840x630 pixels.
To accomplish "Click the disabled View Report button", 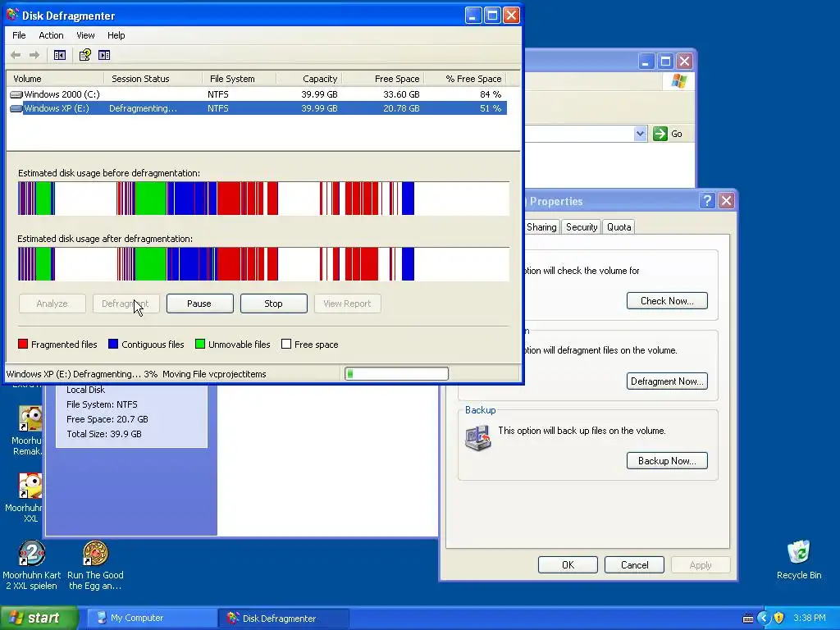I will [x=347, y=304].
